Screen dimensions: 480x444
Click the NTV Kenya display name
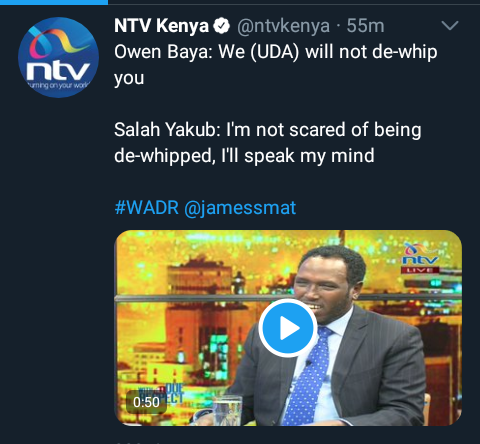point(162,26)
